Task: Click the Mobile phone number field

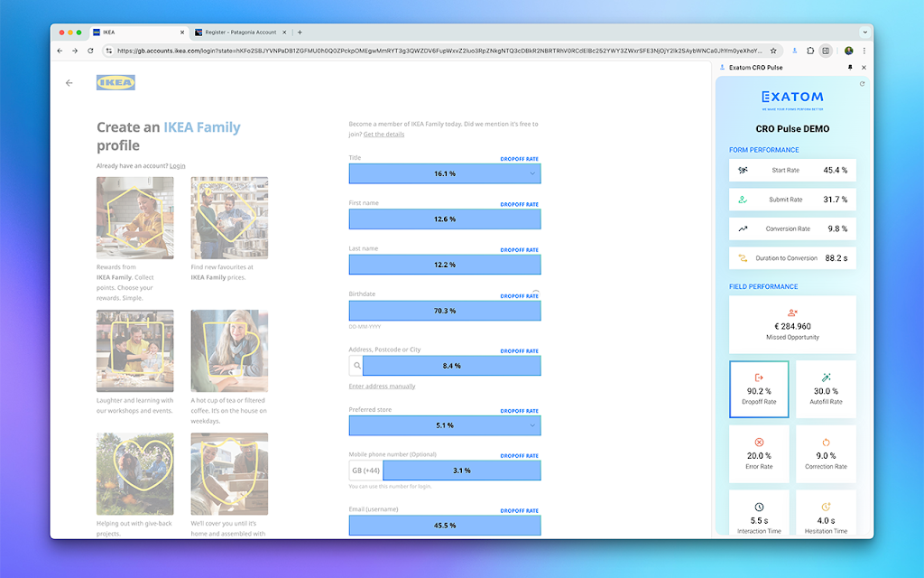Action: (x=462, y=471)
